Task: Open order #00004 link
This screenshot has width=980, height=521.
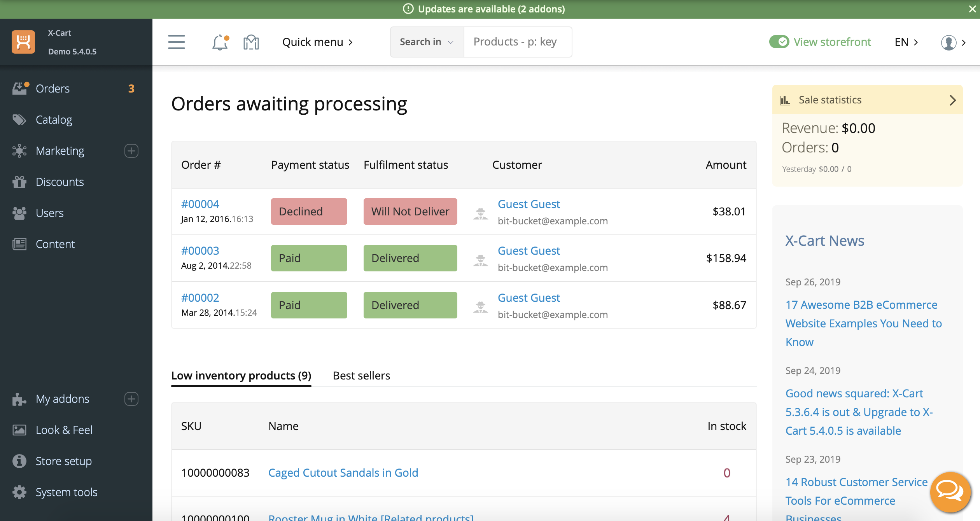Action: tap(200, 204)
